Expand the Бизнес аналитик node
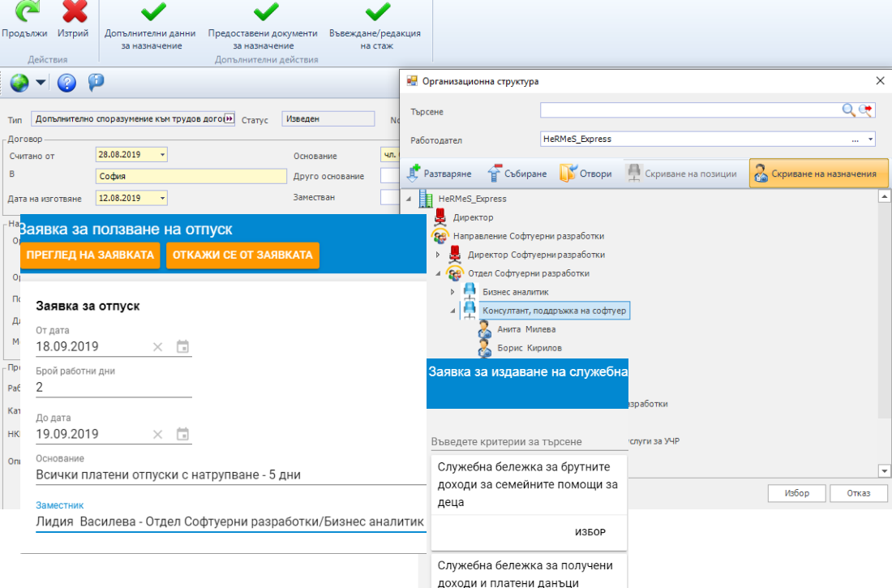Screen dimensions: 892x588 click(452, 292)
